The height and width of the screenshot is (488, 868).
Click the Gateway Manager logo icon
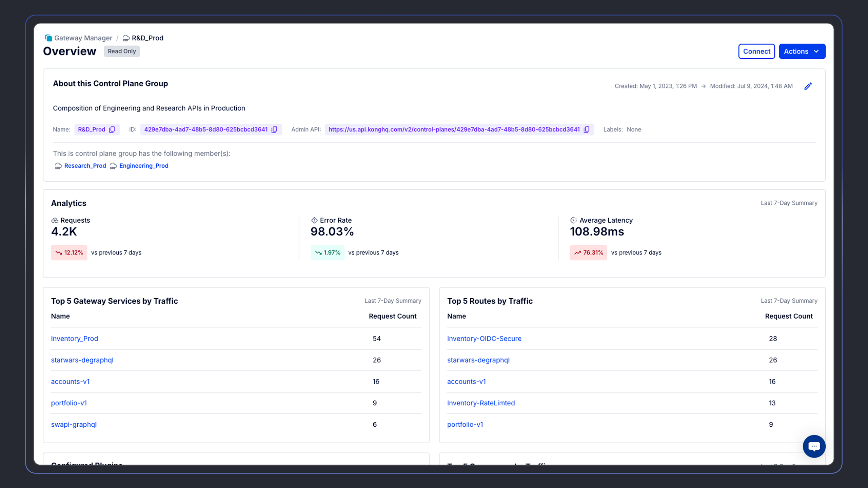[48, 38]
